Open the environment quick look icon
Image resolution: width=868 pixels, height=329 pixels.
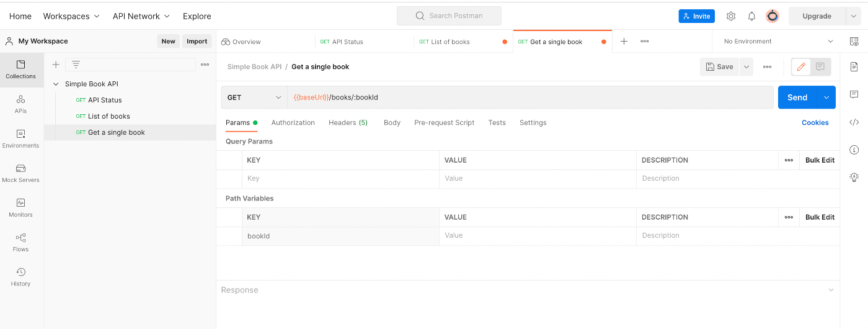854,42
